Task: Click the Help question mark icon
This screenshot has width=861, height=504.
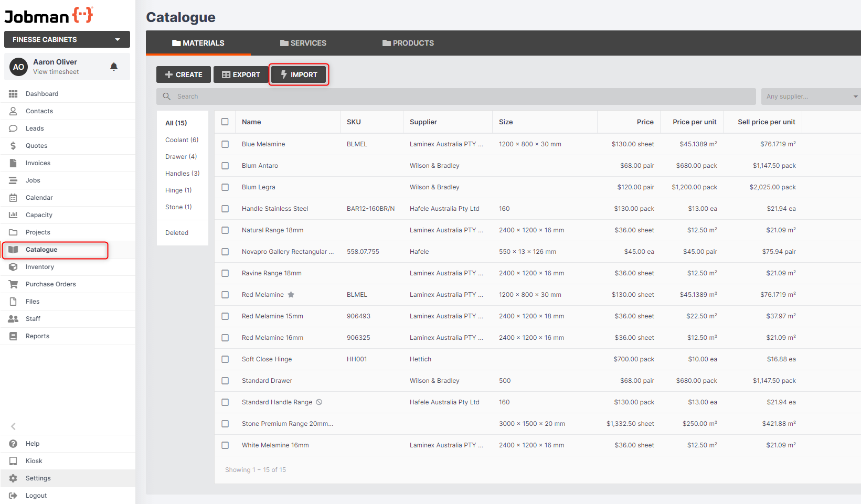Action: click(x=13, y=444)
